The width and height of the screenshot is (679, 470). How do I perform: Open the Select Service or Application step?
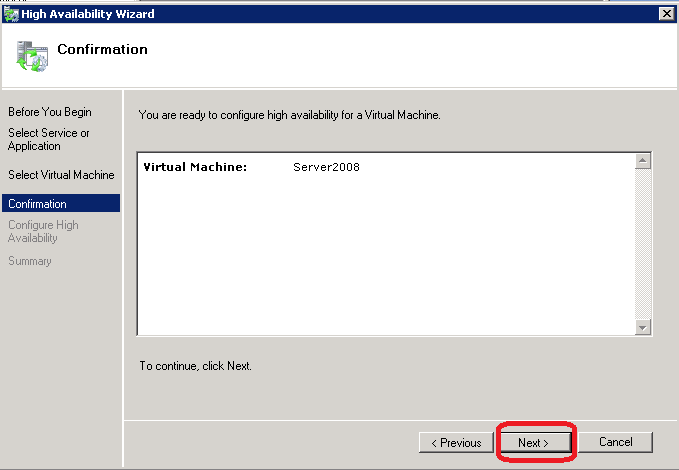coord(48,139)
